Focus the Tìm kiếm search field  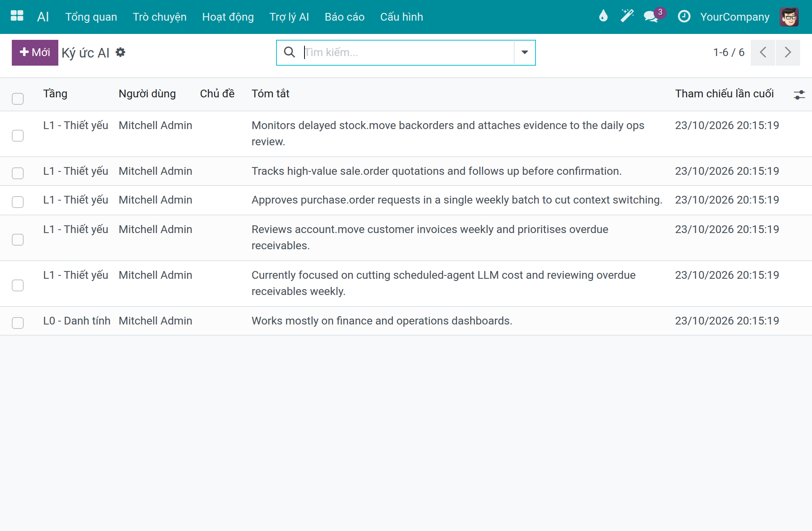408,52
